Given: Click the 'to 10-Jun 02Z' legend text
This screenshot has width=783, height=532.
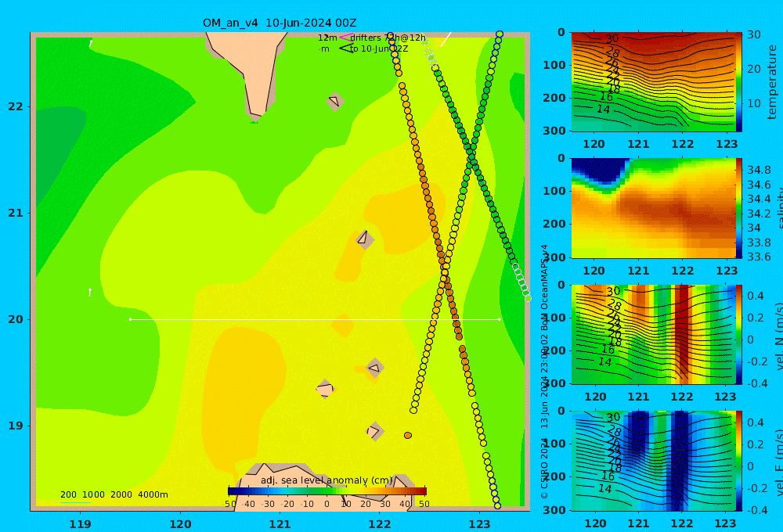Looking at the screenshot, I should (x=379, y=49).
